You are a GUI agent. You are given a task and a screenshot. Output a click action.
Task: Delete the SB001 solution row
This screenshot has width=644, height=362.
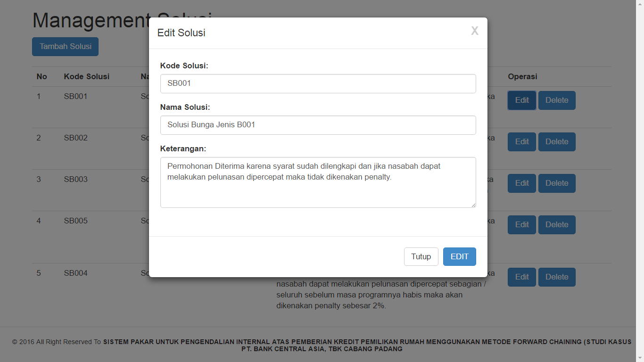[557, 100]
